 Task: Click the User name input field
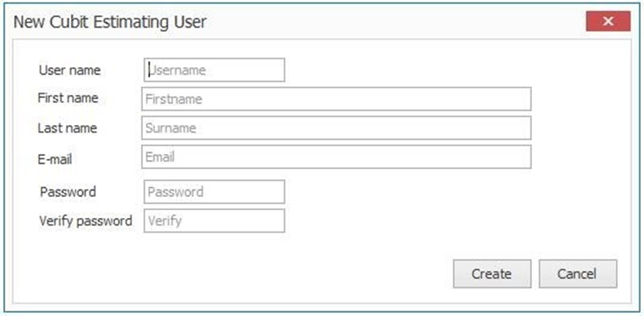(214, 70)
